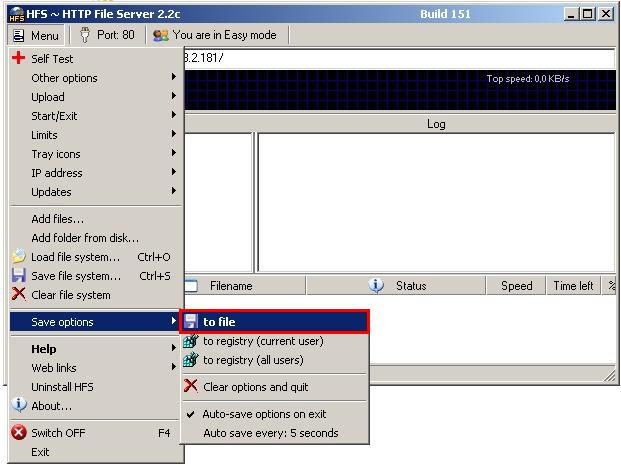
Task: Click the red Switch OFF icon
Action: coord(18,433)
